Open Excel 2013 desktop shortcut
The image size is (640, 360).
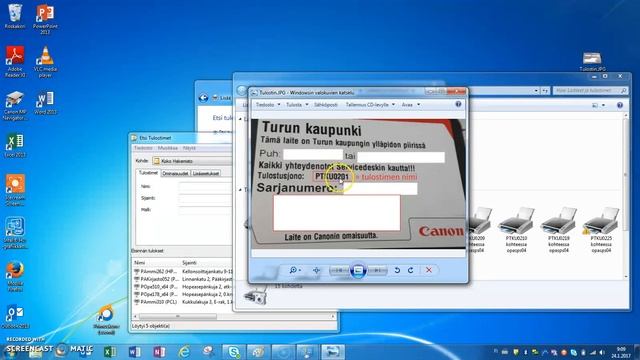point(15,145)
